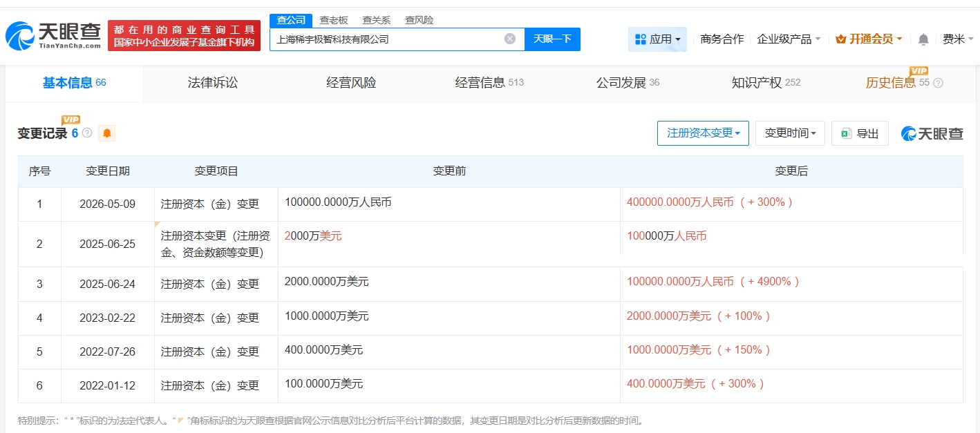Click the 变更日期 column header
Image resolution: width=980 pixels, height=433 pixels.
point(108,171)
